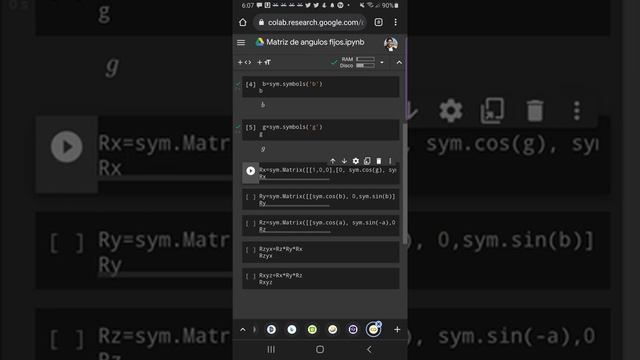Viewport: 640px width, 360px height.
Task: Click the Rzyx=Rz*Ry*Rx code text
Action: click(x=281, y=249)
